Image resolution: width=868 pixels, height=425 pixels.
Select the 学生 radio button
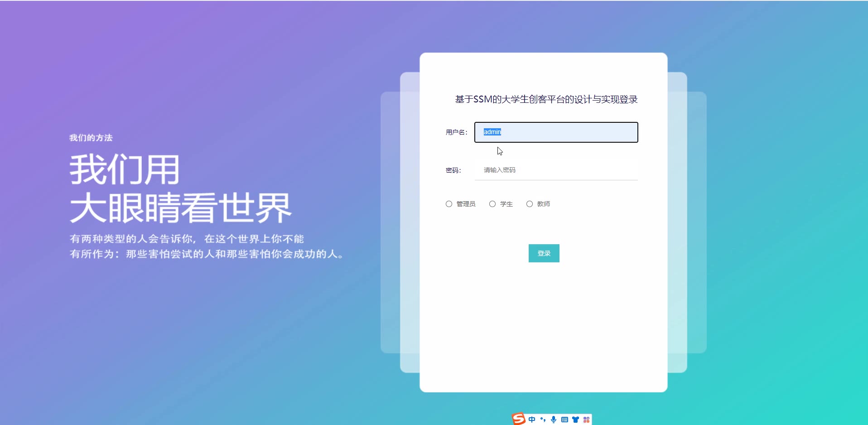[x=492, y=204]
